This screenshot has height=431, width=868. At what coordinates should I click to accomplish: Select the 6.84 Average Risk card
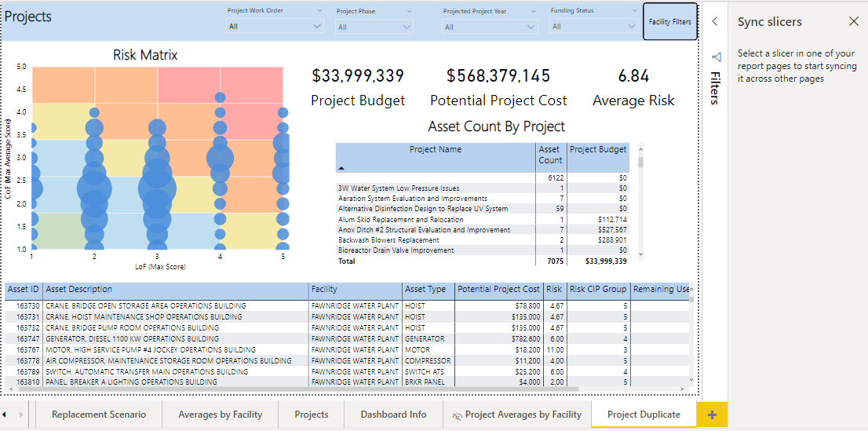[633, 86]
